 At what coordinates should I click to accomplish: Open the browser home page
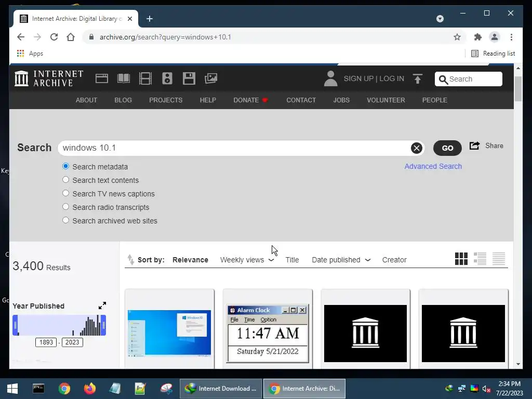(71, 37)
